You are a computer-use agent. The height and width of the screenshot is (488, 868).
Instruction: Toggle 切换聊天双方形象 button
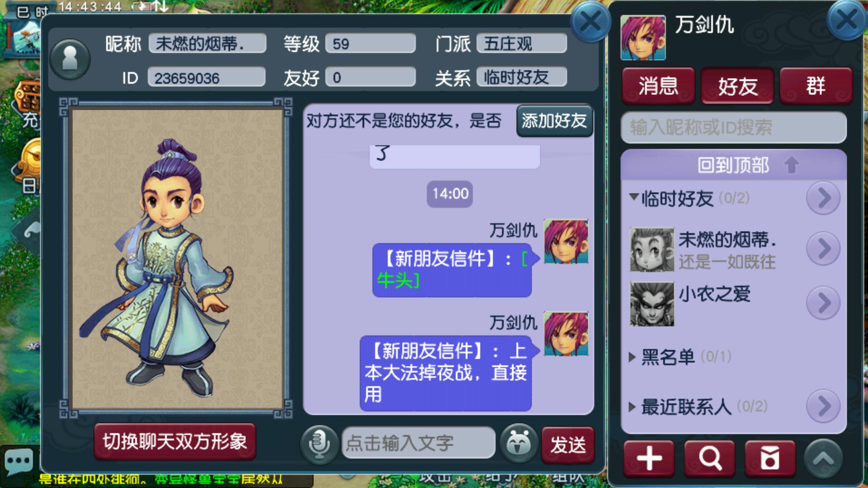click(x=175, y=441)
